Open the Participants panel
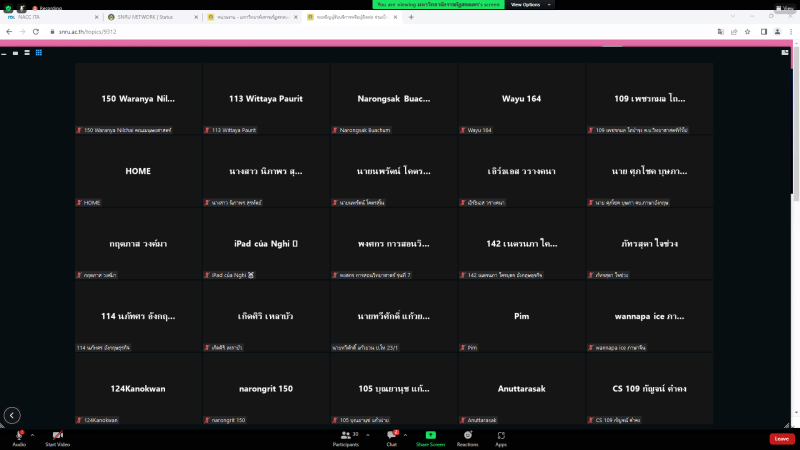800x450 pixels. [345, 436]
